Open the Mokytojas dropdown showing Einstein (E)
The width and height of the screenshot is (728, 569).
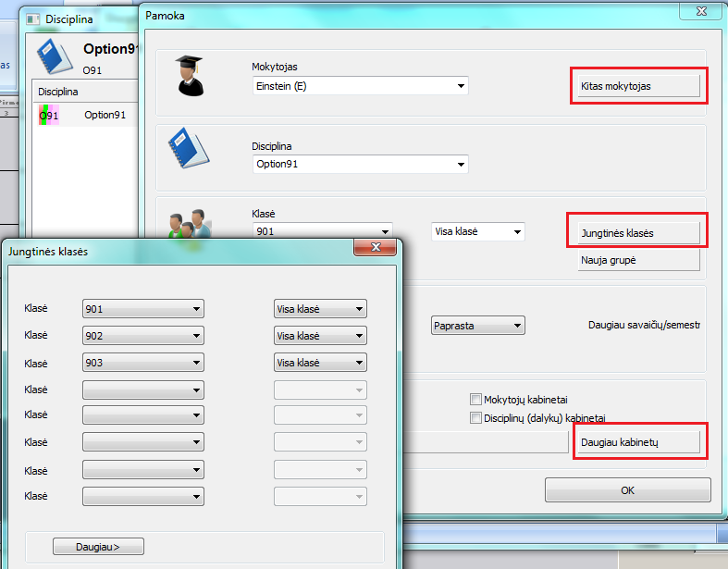pos(361,86)
